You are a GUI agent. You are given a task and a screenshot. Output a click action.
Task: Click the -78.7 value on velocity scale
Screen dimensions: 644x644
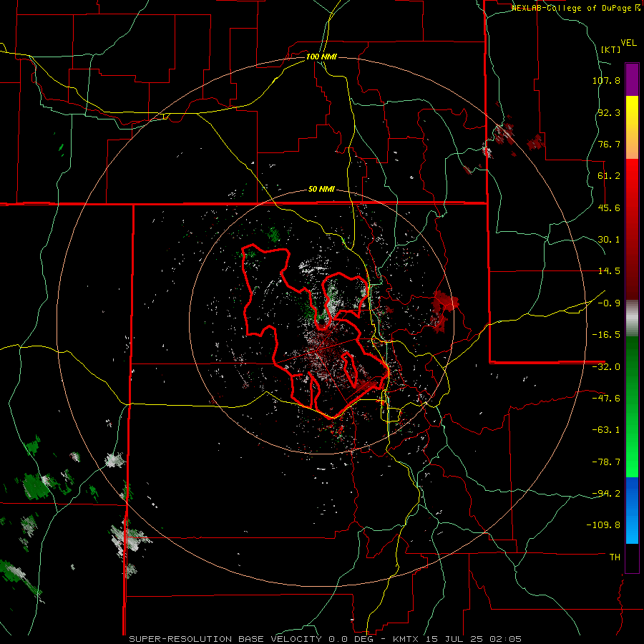pos(606,462)
